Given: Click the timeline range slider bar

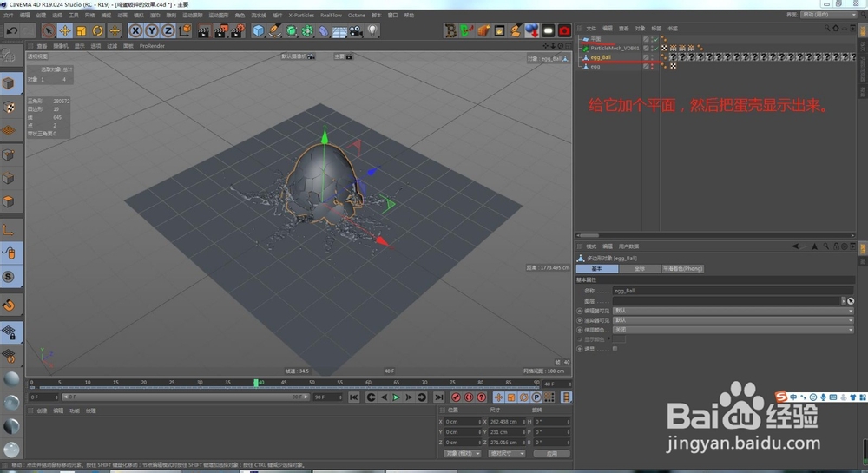Looking at the screenshot, I should pyautogui.click(x=185, y=397).
